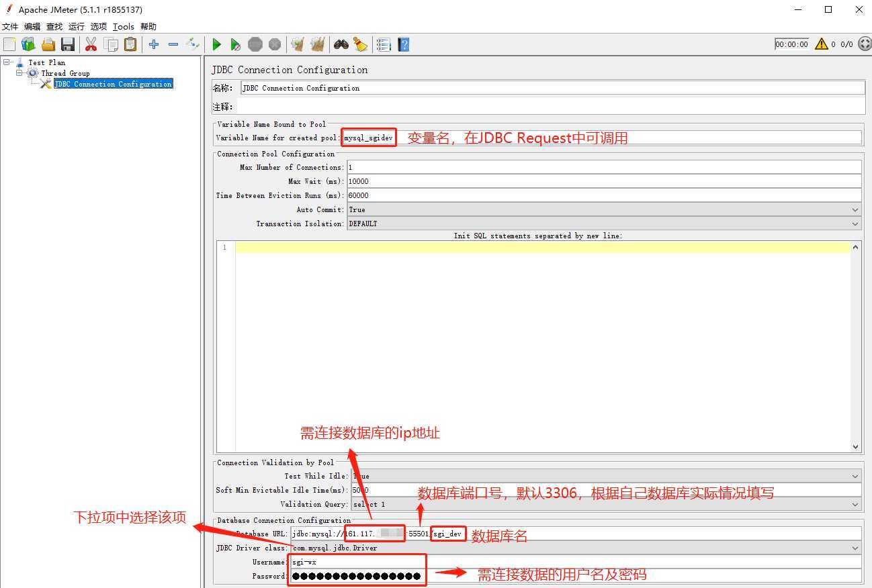Screen dimensions: 872x588
Task: Open the 运行 menu
Action: [x=77, y=27]
